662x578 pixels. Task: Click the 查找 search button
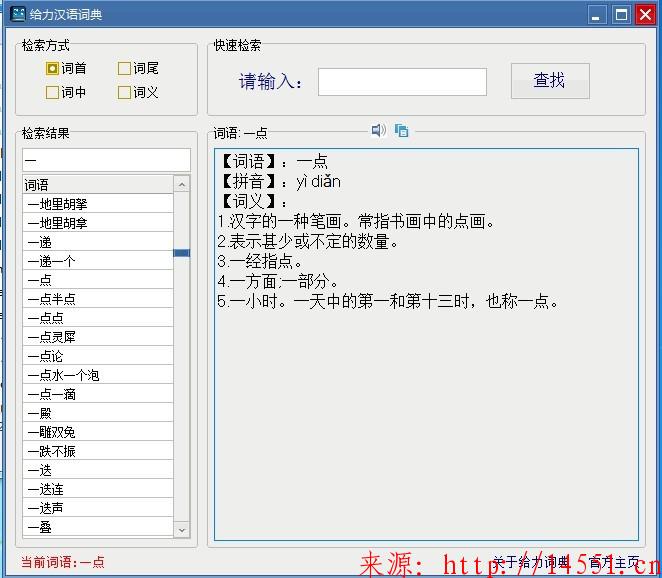[x=549, y=81]
